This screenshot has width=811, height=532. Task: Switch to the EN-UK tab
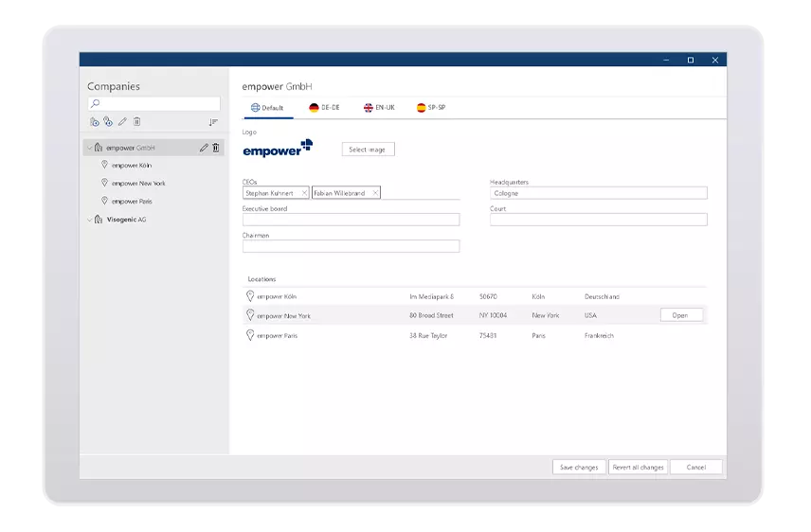click(379, 108)
